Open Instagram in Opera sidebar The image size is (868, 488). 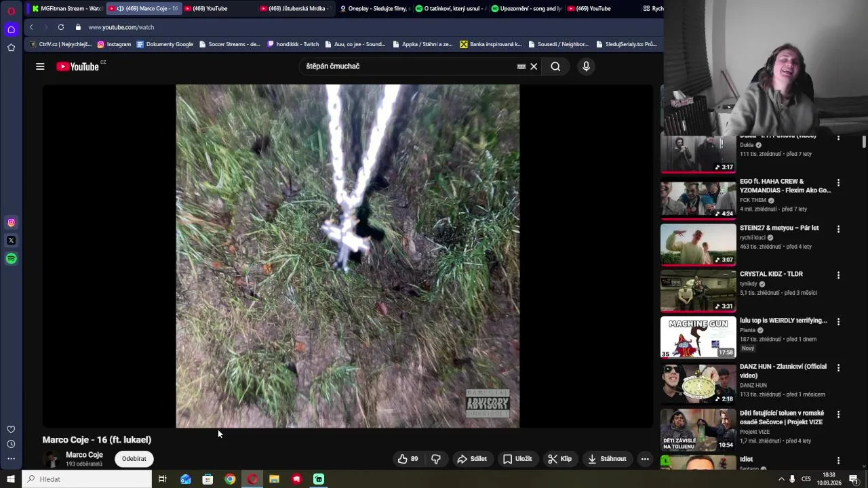[x=11, y=222]
